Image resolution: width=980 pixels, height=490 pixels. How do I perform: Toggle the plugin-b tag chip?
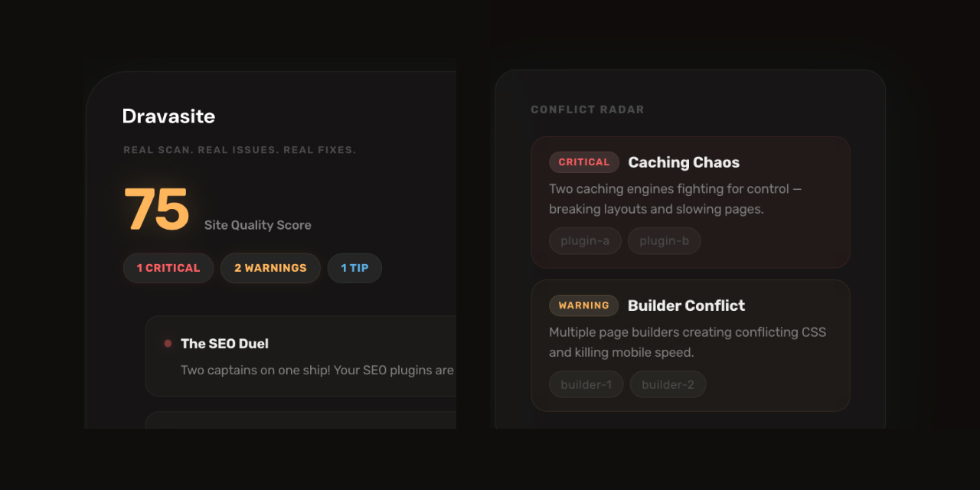[x=664, y=240]
